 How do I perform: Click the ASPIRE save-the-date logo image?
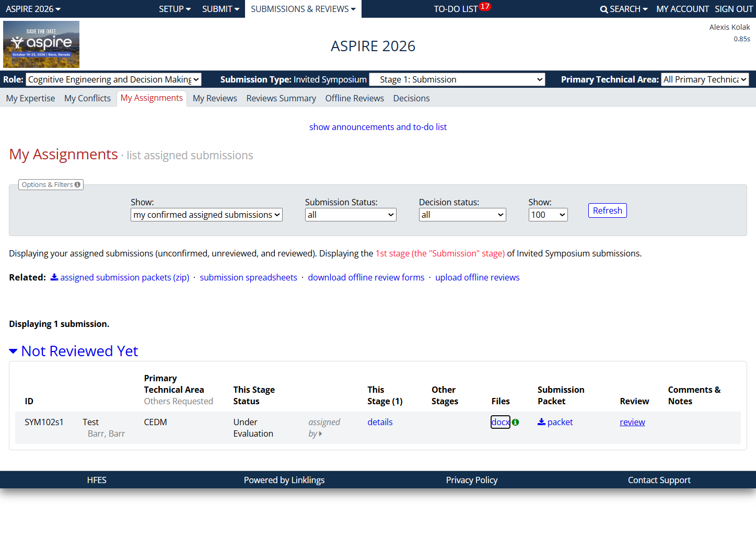41,44
